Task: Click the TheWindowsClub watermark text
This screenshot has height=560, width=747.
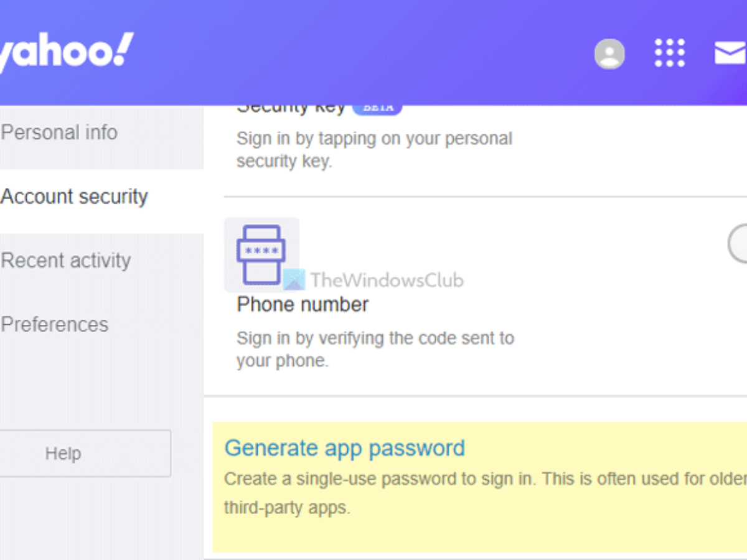Action: pyautogui.click(x=387, y=280)
